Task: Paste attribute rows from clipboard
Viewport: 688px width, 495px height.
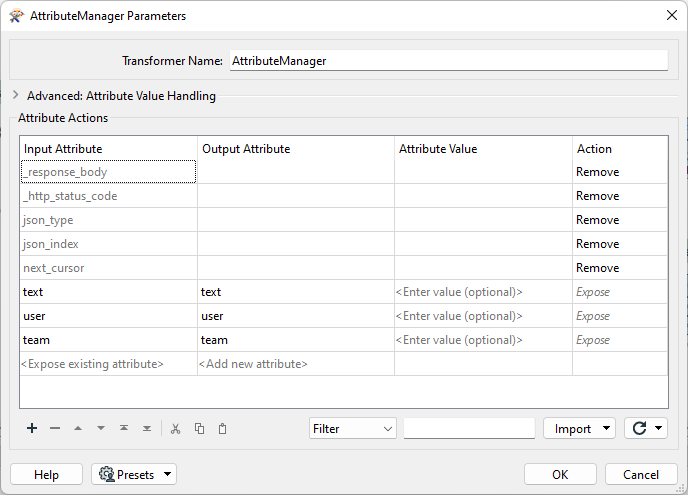Action: tap(222, 428)
